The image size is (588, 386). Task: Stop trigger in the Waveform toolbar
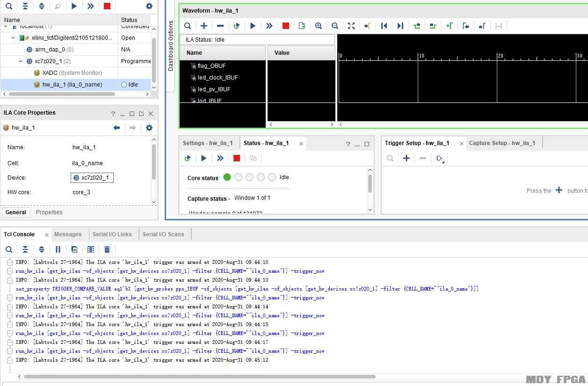[x=285, y=26]
